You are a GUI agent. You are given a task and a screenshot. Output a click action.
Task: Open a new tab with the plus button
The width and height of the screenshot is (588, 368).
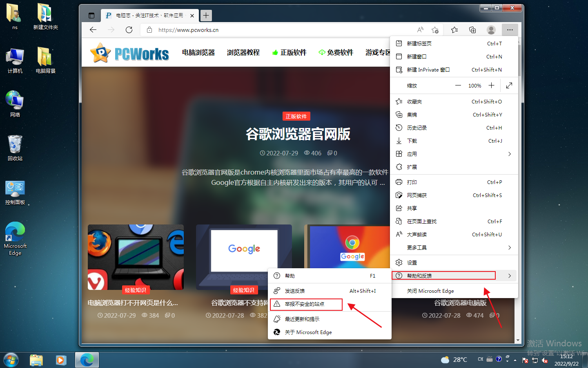206,16
